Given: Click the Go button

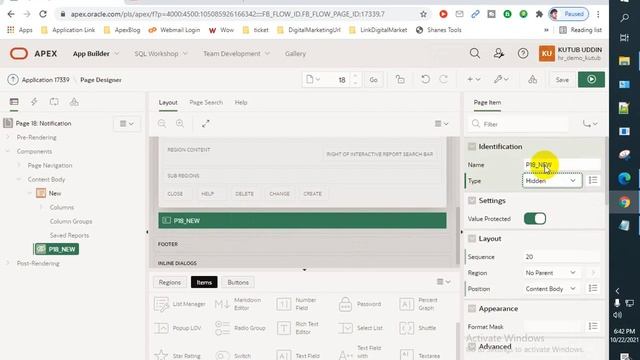Looking at the screenshot, I should (373, 80).
